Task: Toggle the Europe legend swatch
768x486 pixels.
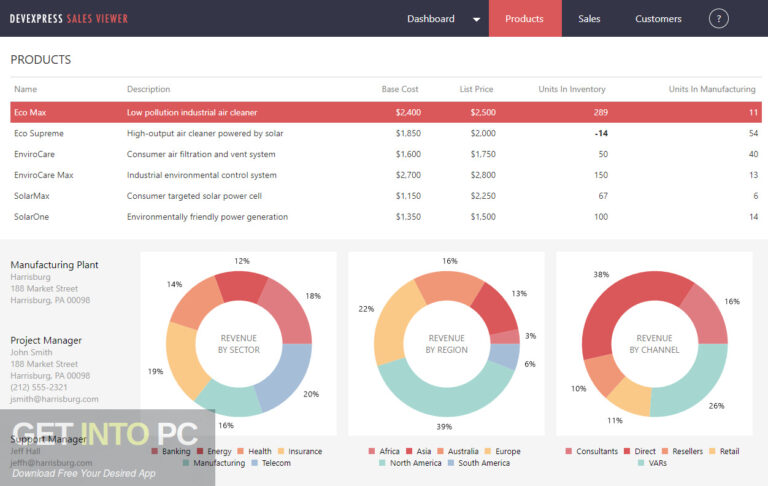Action: (488, 451)
